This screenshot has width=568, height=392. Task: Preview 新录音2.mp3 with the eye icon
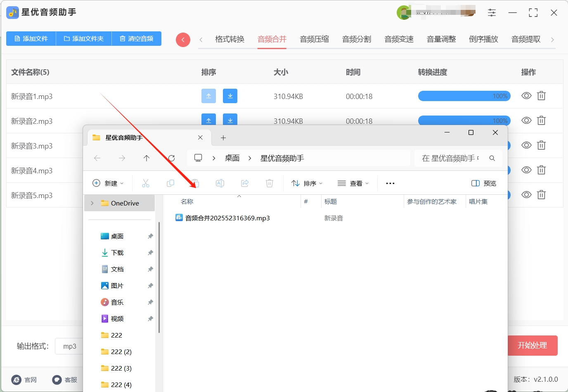point(526,120)
